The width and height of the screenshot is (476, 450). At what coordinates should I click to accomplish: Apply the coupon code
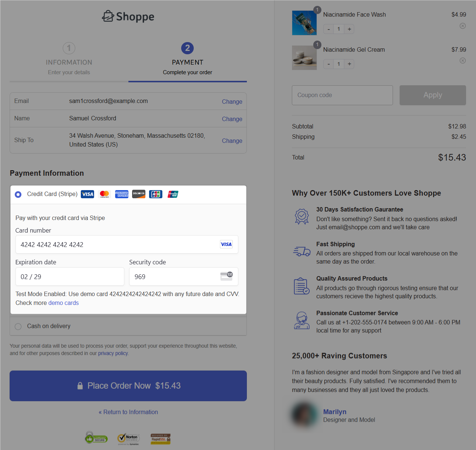pyautogui.click(x=432, y=95)
